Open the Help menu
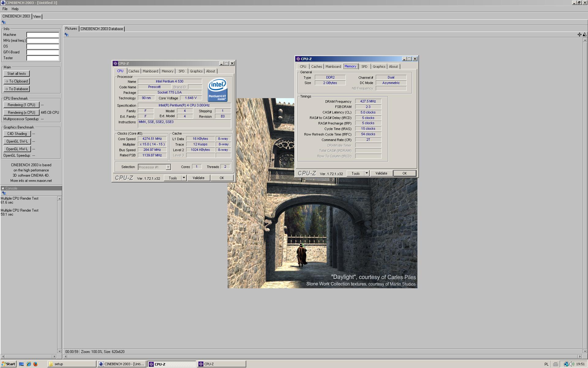 coord(15,9)
